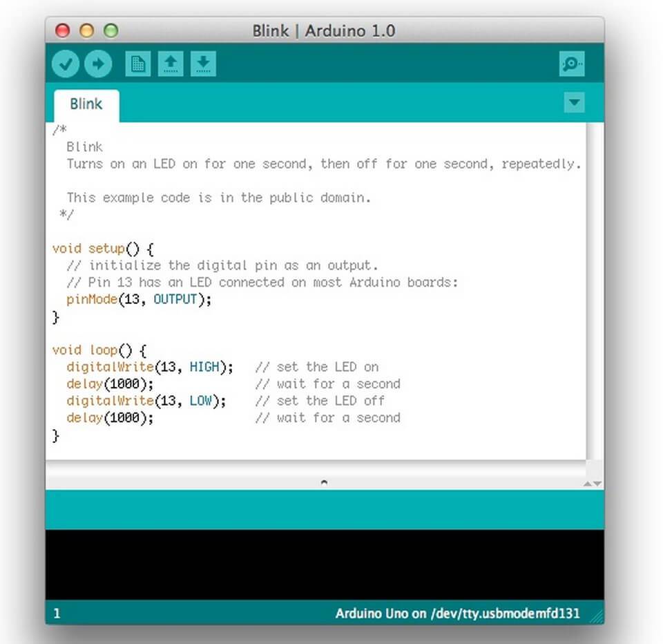
Task: Save the sketch with the down-arrow icon
Action: coord(202,64)
